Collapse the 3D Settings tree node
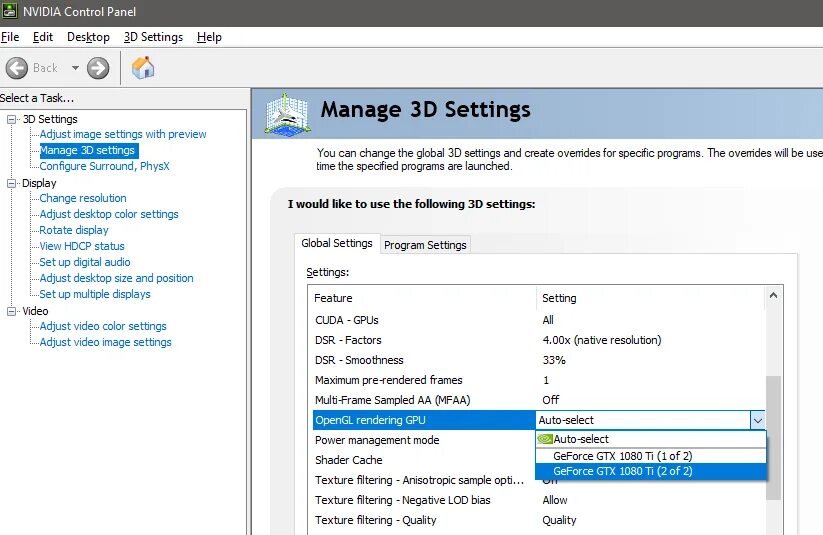This screenshot has width=823, height=535. tap(12, 119)
